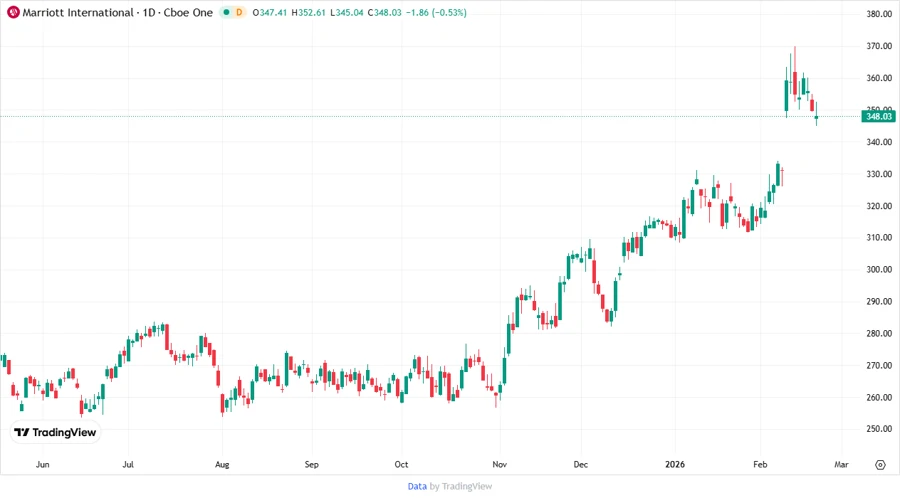Screen dimensions: 900x498
Task: Click the Dec label on time axis
Action: click(x=580, y=465)
